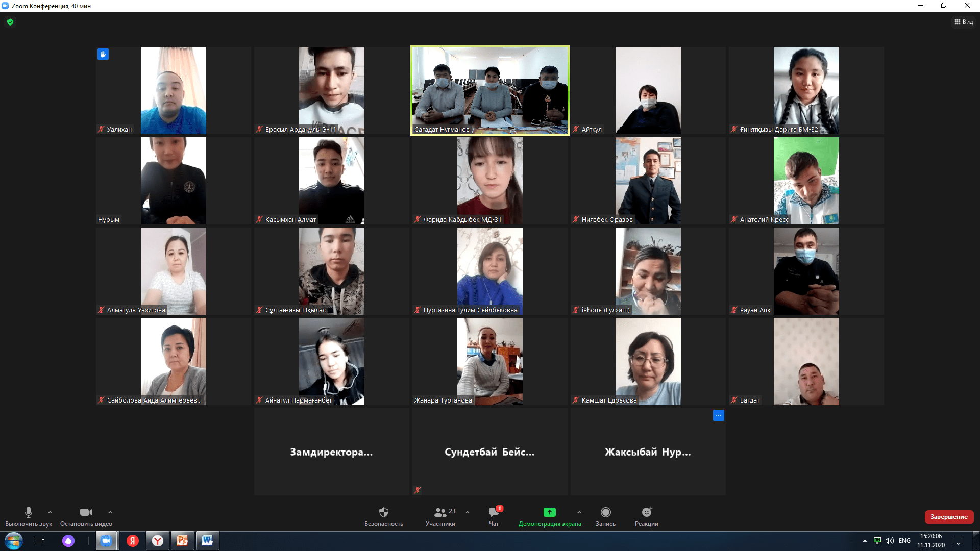This screenshot has height=551, width=980.
Task: Click green encryption shield icon
Action: pyautogui.click(x=10, y=22)
